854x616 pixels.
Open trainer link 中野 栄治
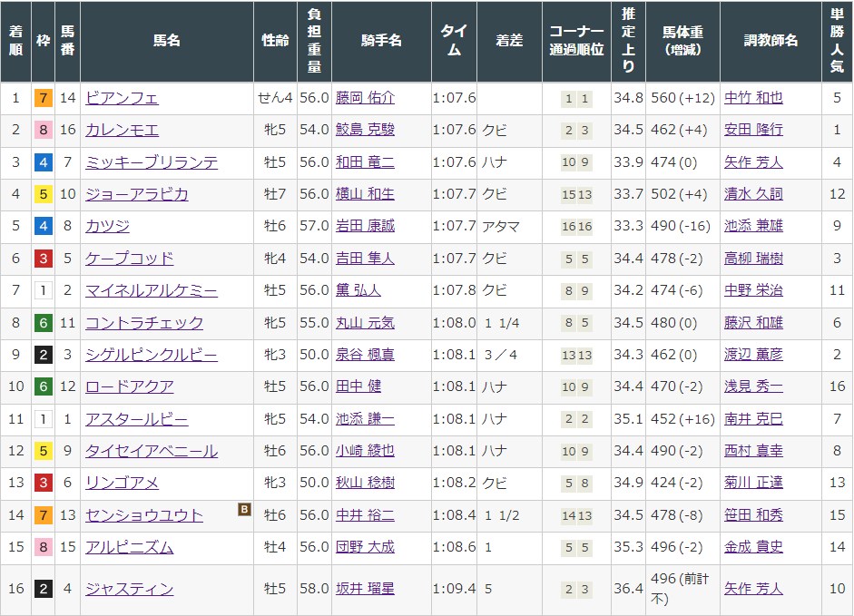pos(753,290)
